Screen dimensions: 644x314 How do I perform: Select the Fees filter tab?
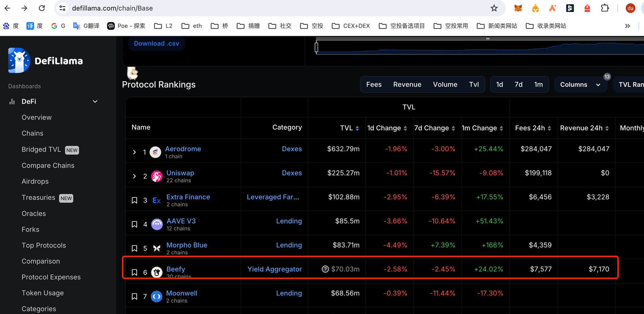(x=374, y=84)
